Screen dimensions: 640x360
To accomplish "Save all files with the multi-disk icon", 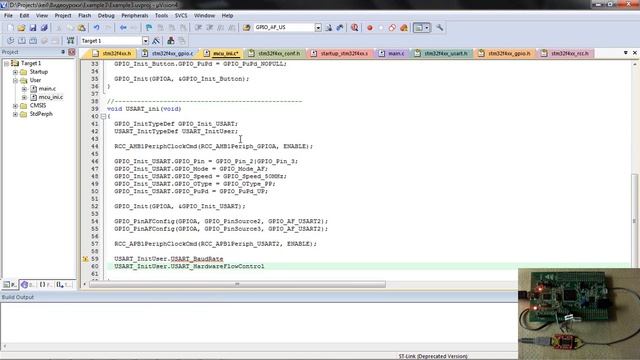I will pyautogui.click(x=44, y=28).
